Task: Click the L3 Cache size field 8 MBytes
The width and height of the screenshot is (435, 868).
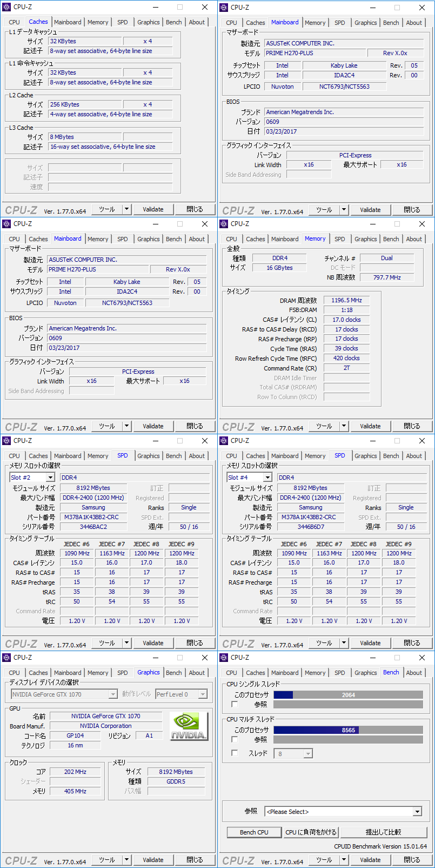Action: pos(85,137)
